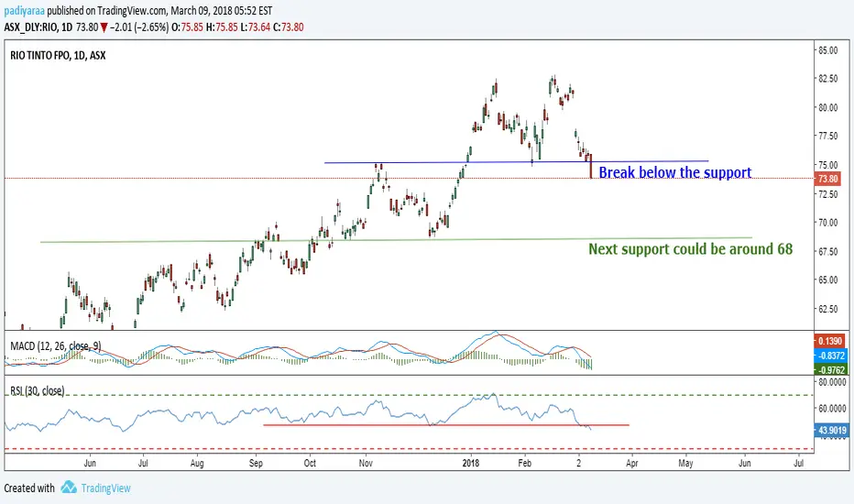Image resolution: width=854 pixels, height=504 pixels.
Task: Click the close value C:73.80
Action: [x=288, y=27]
